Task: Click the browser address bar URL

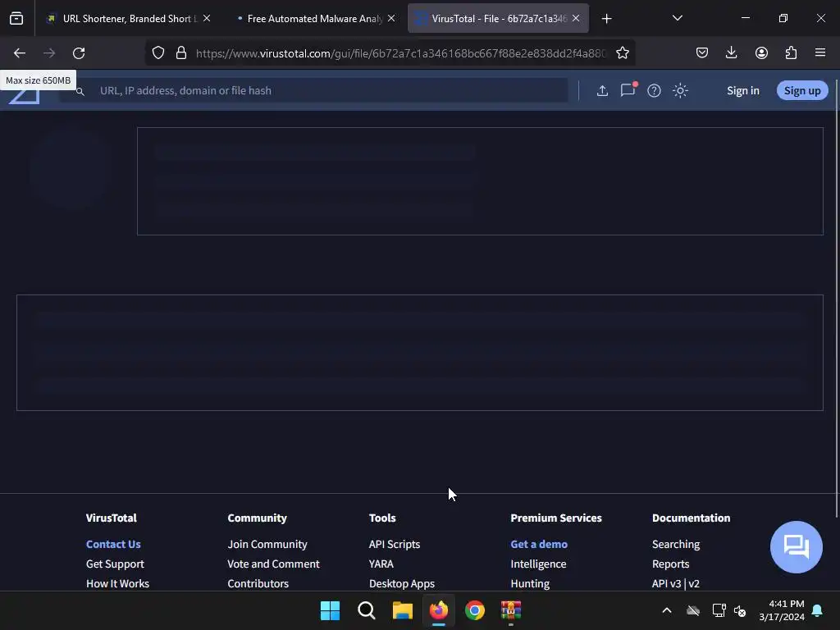Action: (400, 53)
